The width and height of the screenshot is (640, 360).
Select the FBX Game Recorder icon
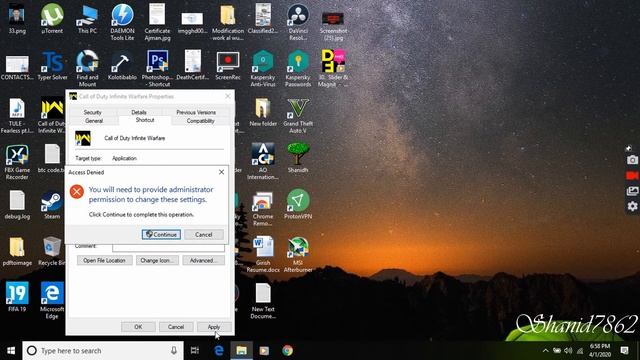coord(17,162)
